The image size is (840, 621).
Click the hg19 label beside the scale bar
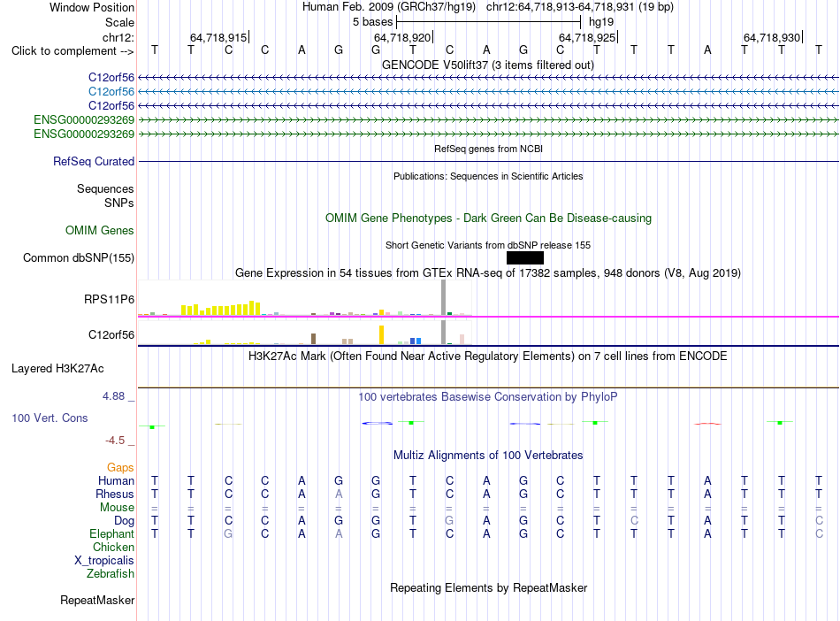click(x=601, y=22)
